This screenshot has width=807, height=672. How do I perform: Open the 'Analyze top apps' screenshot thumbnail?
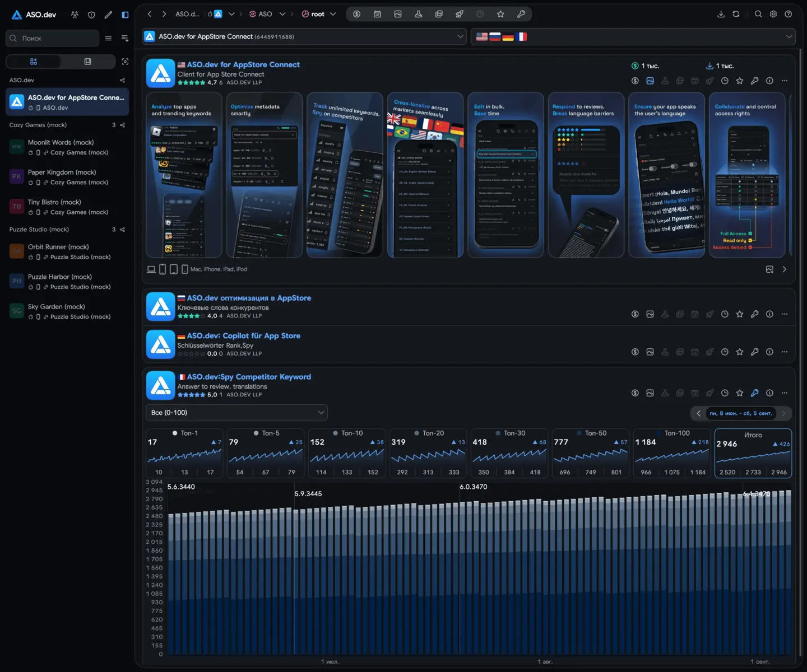(x=184, y=175)
